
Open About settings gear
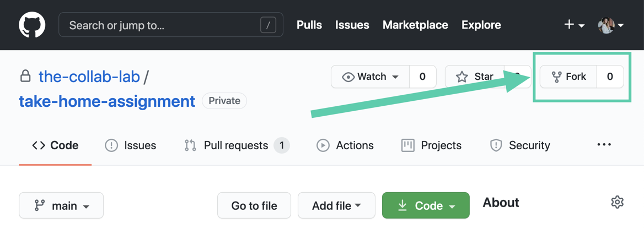618,202
